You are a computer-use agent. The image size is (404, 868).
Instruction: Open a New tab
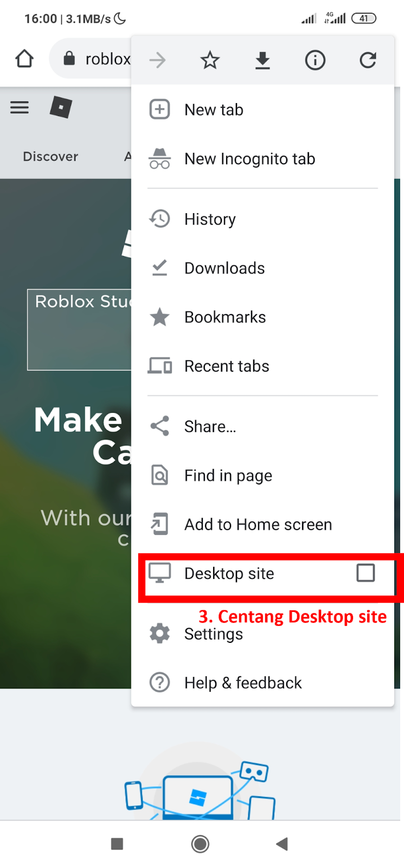point(214,110)
